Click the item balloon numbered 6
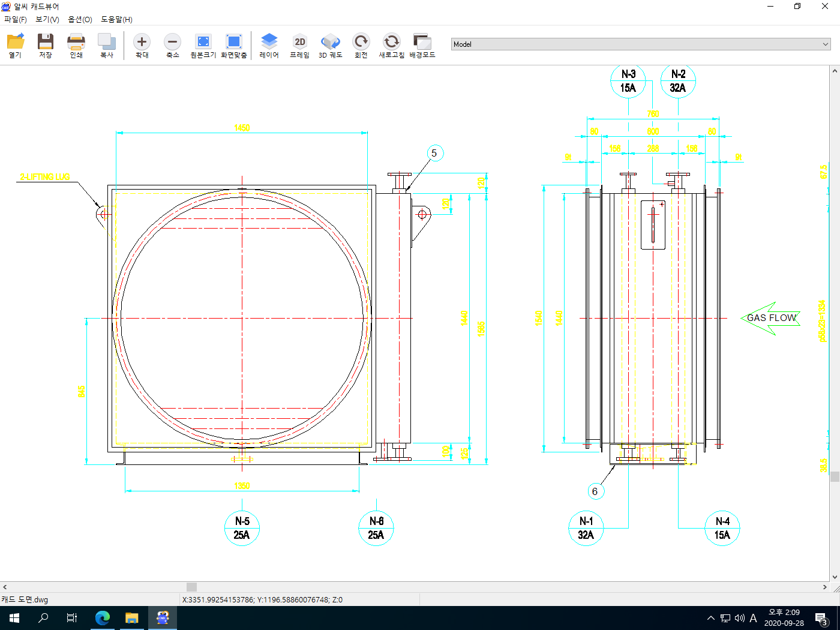Viewport: 840px width, 630px height. click(x=595, y=491)
